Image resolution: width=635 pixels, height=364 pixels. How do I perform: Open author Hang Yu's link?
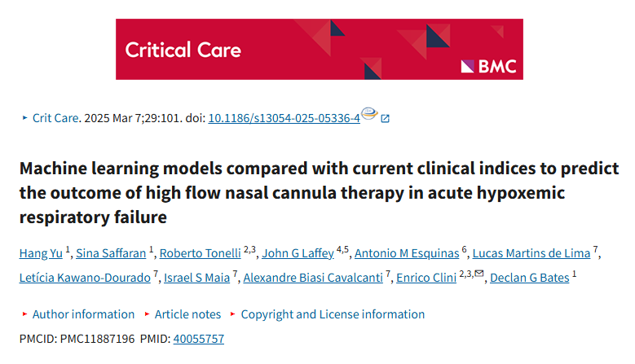pos(41,253)
